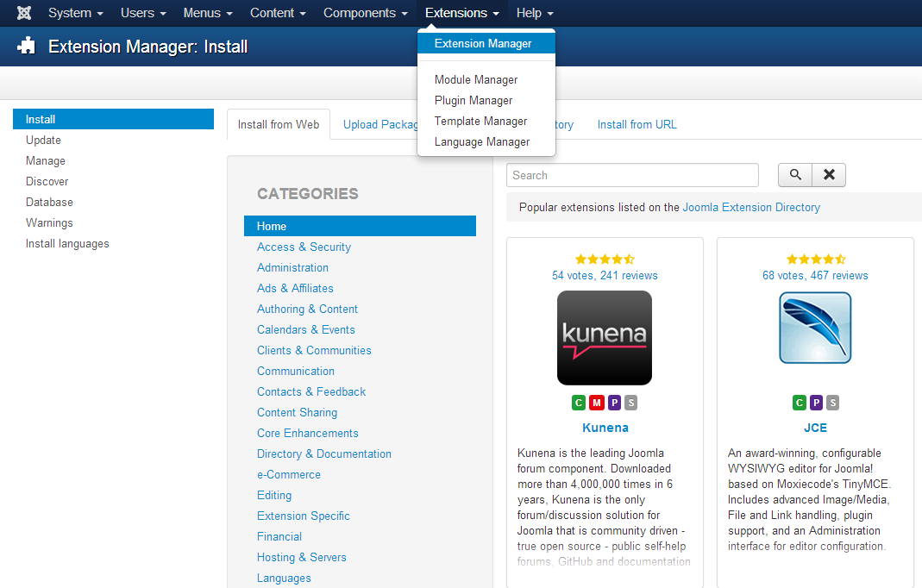The width and height of the screenshot is (922, 588).
Task: Open the JCE extension title link
Action: [x=815, y=428]
